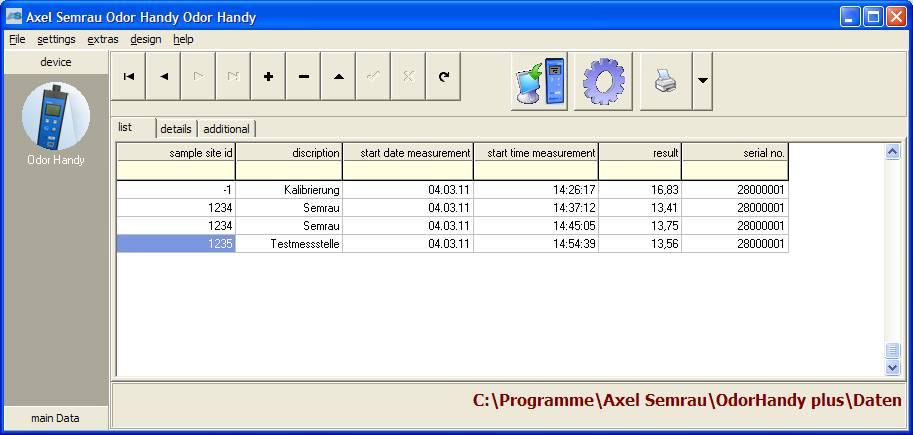Sort by result column header

click(640, 153)
